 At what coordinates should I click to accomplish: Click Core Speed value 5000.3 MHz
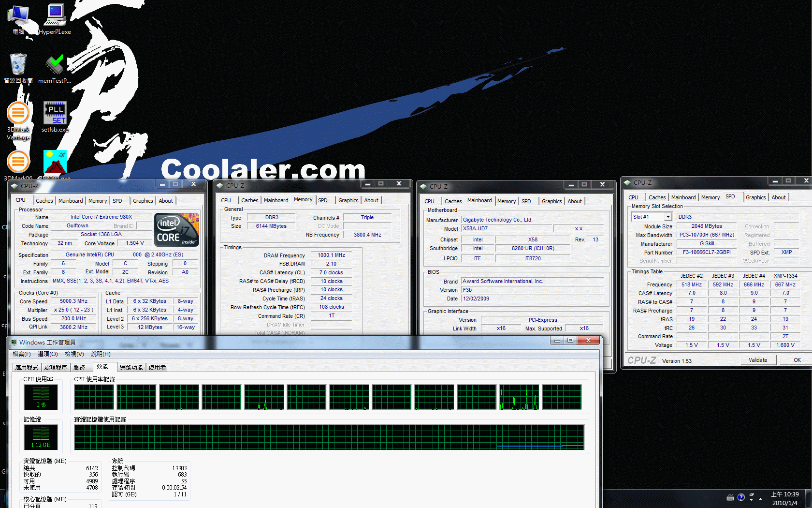[x=74, y=301]
